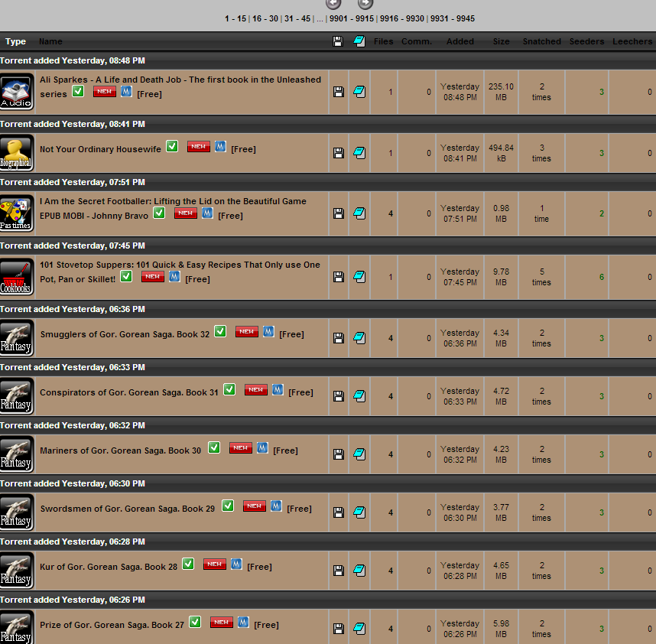The width and height of the screenshot is (656, 644).
Task: Sort by the Snatched column header
Action: point(542,41)
